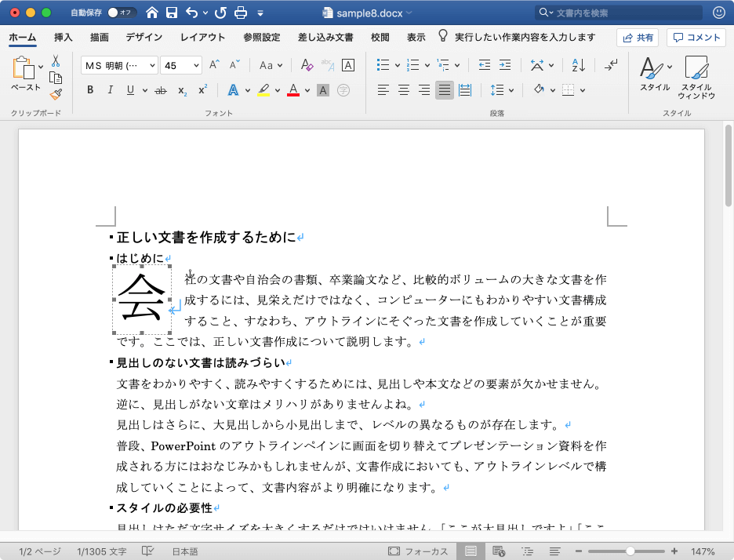Clear all formatting with eraser A icon
The height and width of the screenshot is (560, 734).
pos(307,65)
